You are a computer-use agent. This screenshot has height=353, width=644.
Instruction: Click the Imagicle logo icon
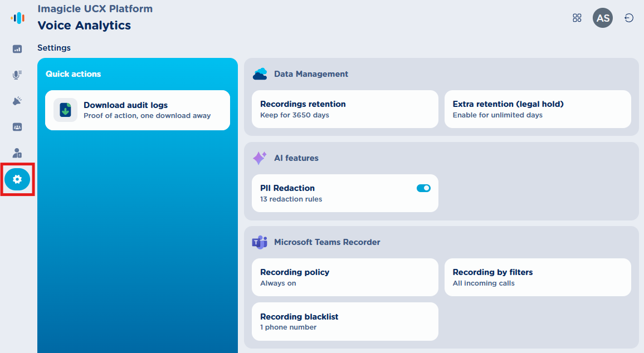18,18
